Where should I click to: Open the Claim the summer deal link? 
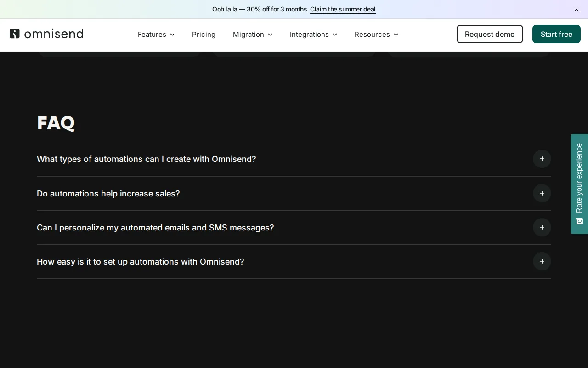click(343, 9)
